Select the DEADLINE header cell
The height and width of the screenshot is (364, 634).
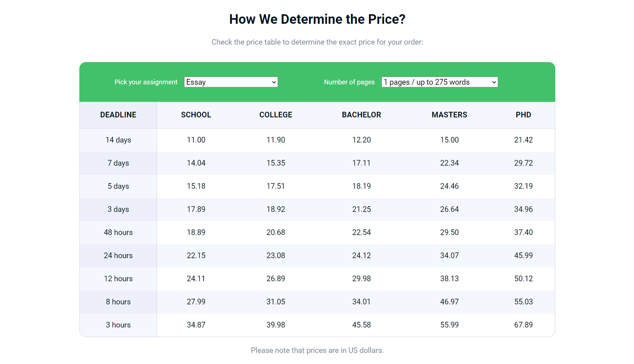coord(118,115)
